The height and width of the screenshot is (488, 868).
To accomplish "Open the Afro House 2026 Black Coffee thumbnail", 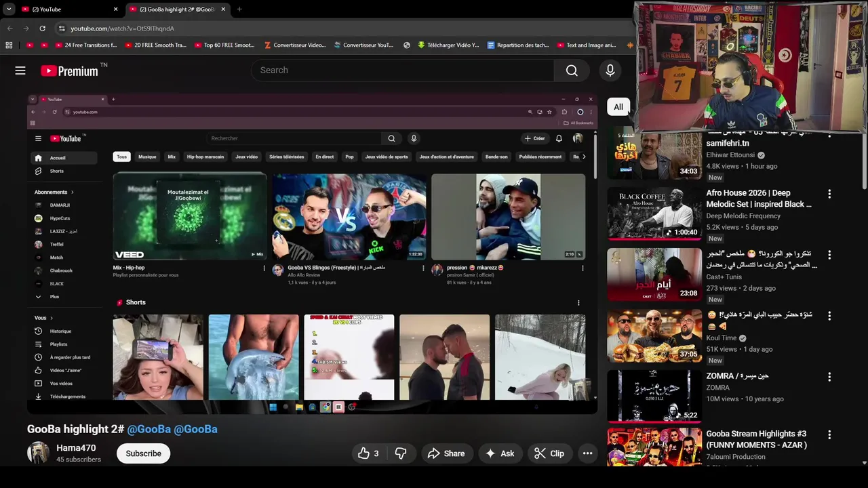I will coord(654,214).
